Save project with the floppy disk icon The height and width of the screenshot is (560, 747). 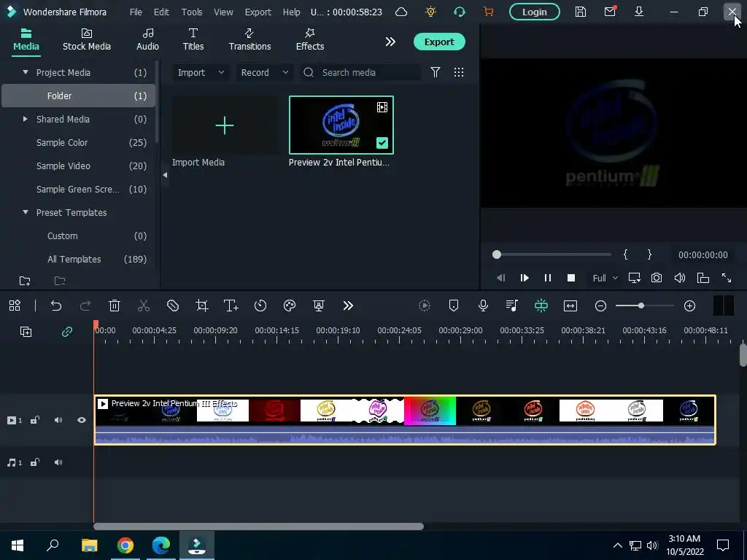click(x=580, y=12)
